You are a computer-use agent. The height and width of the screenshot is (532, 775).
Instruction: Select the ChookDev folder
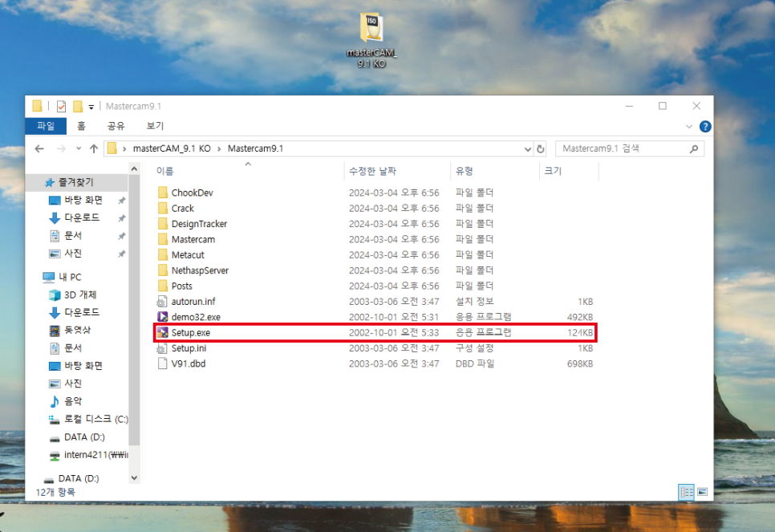tap(192, 193)
